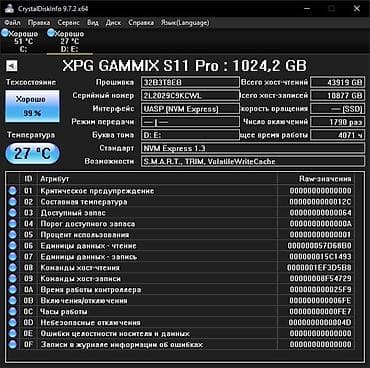Click the status icon for attribute 0C

point(13,312)
